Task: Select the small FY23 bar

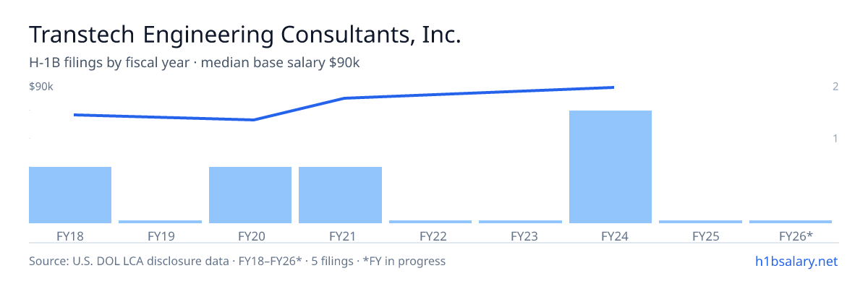Action: pos(520,222)
